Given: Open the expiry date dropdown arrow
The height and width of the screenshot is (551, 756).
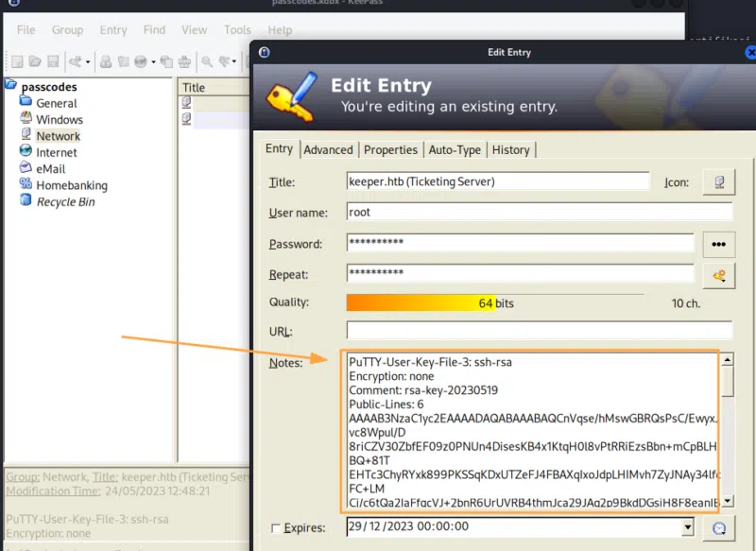Looking at the screenshot, I should coord(688,526).
